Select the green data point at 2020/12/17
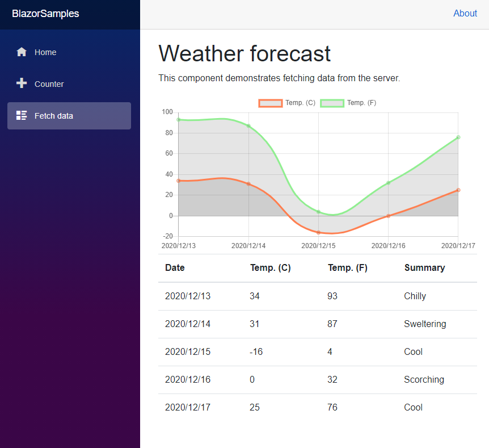Viewport: 489px width, 448px height. pos(458,137)
